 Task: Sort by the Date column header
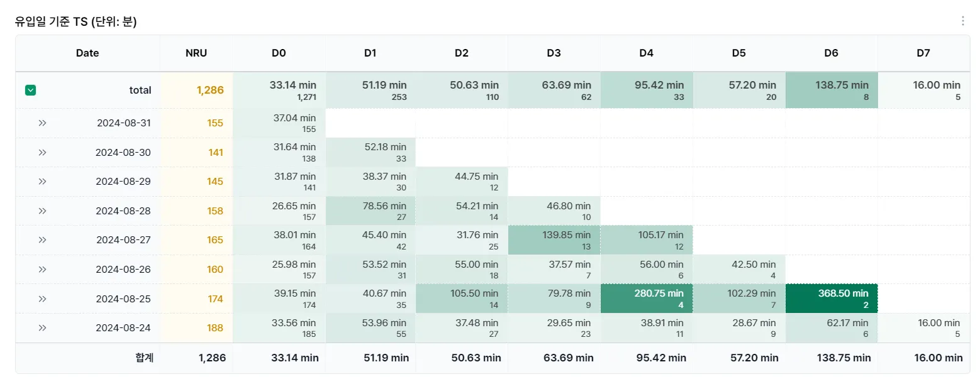[87, 53]
